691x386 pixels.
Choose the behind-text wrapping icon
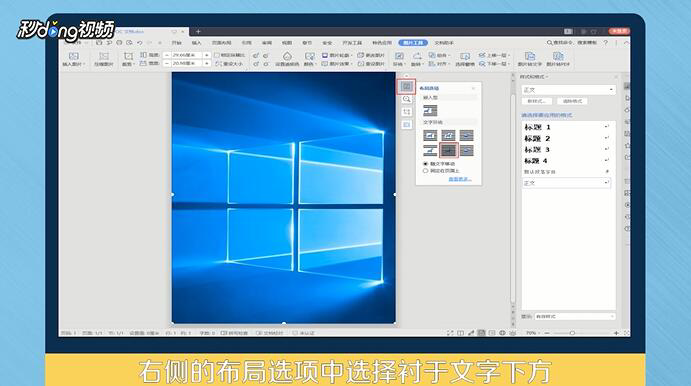click(449, 150)
